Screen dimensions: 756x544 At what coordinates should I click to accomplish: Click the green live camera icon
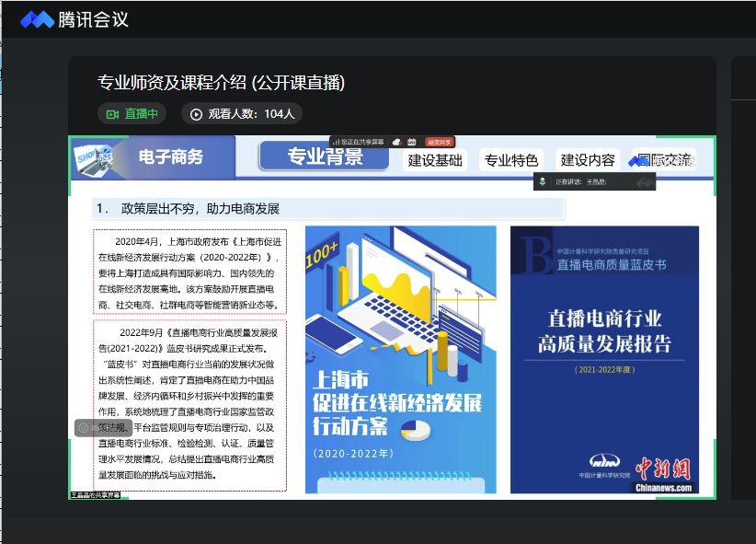(x=113, y=114)
